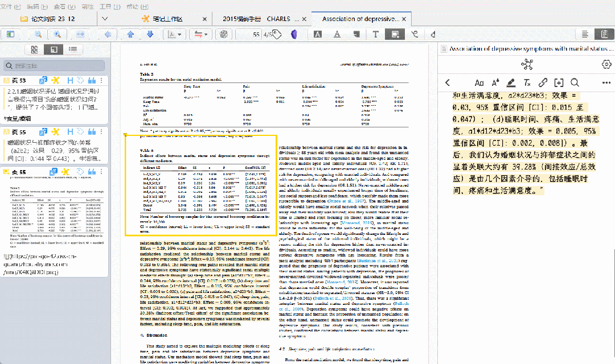Expand the tab list chevron dropdown
This screenshot has width=615, height=364.
click(104, 19)
